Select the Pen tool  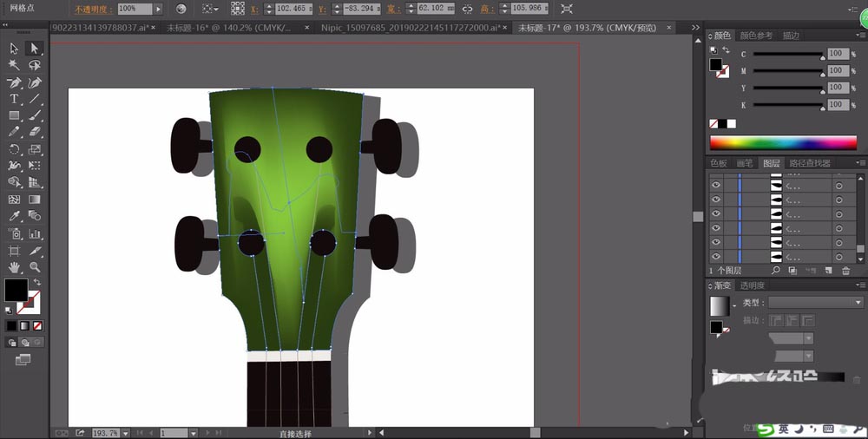click(15, 82)
